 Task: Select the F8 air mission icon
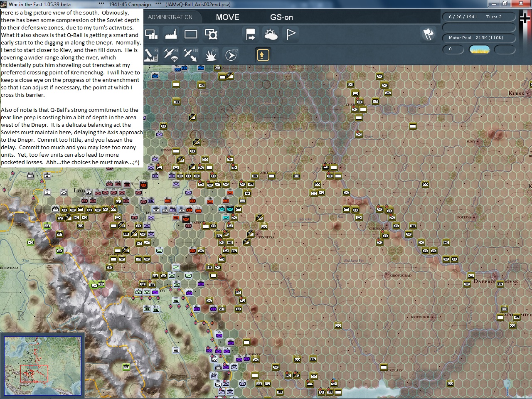[151, 55]
